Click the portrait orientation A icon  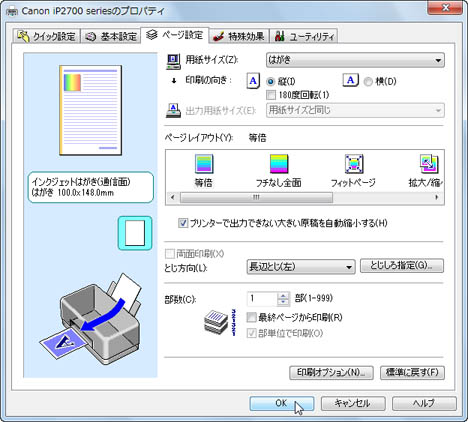point(253,81)
